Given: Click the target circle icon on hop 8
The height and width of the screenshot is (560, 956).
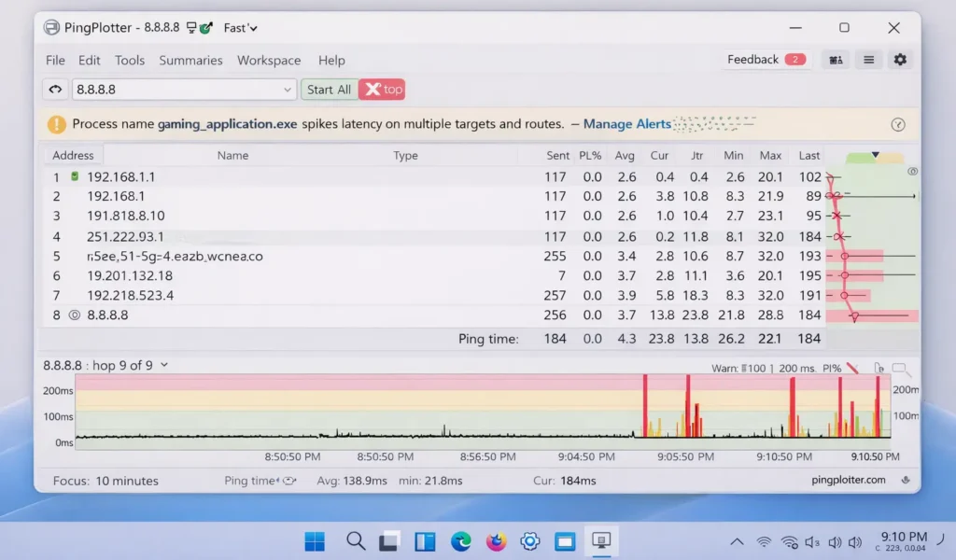Looking at the screenshot, I should 75,315.
